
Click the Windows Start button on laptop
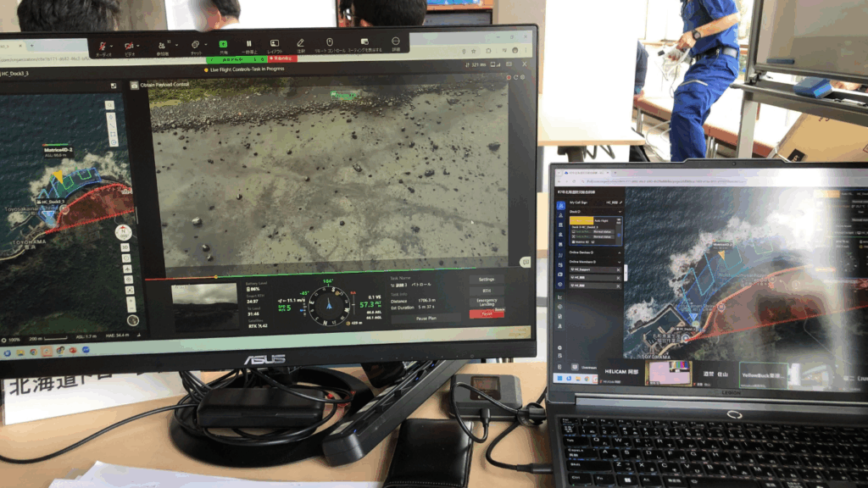[x=559, y=379]
